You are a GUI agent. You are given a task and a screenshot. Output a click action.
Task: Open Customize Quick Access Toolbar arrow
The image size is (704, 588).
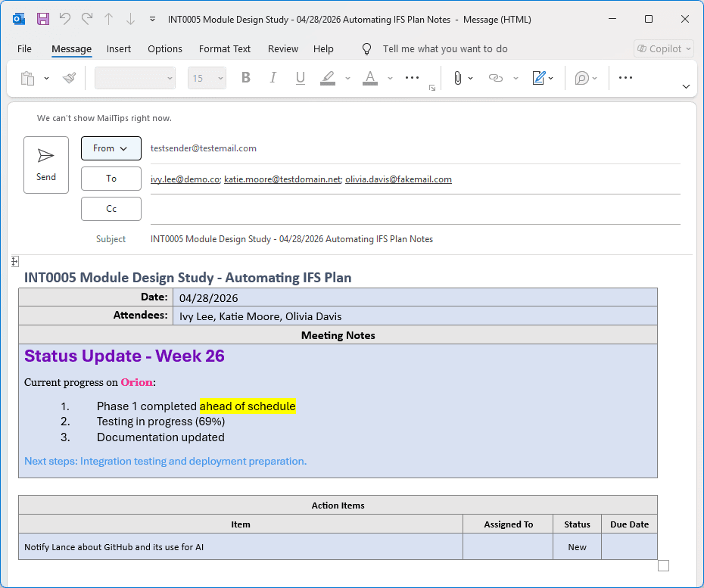[x=153, y=20]
